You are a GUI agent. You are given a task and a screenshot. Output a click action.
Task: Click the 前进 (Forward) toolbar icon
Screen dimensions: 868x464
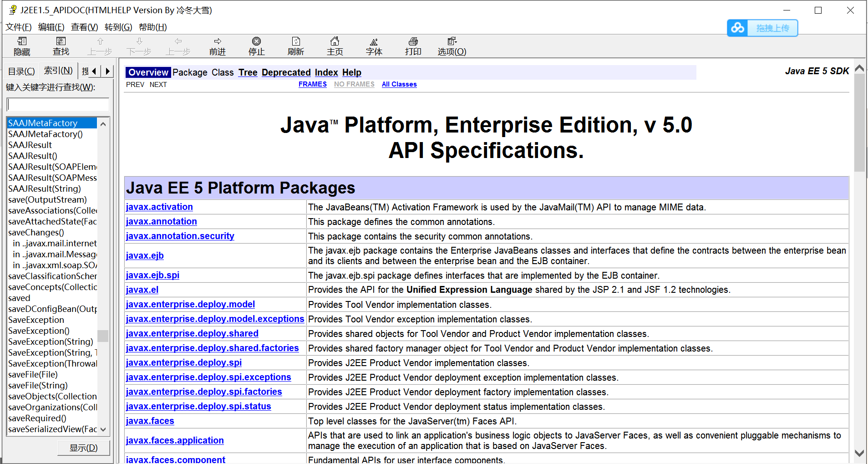pos(217,46)
